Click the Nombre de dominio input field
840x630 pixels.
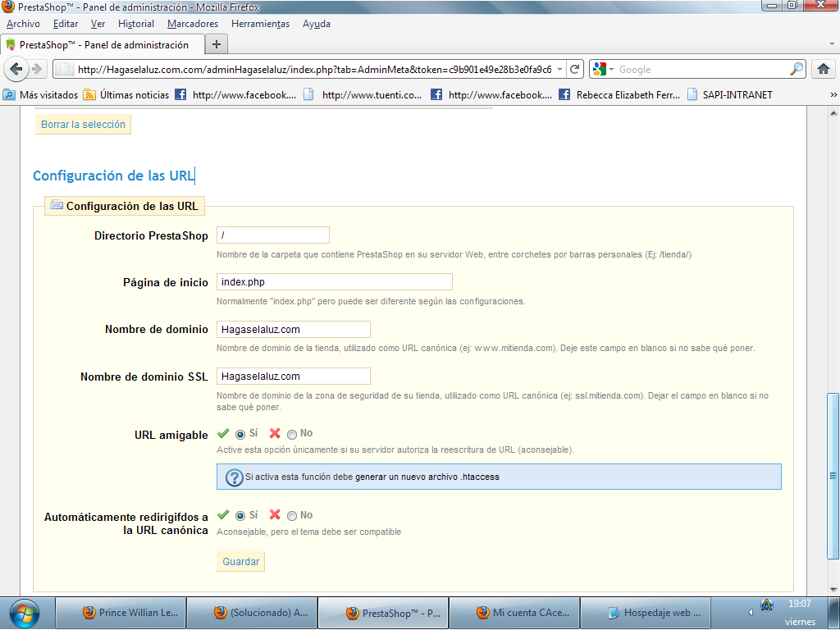293,330
